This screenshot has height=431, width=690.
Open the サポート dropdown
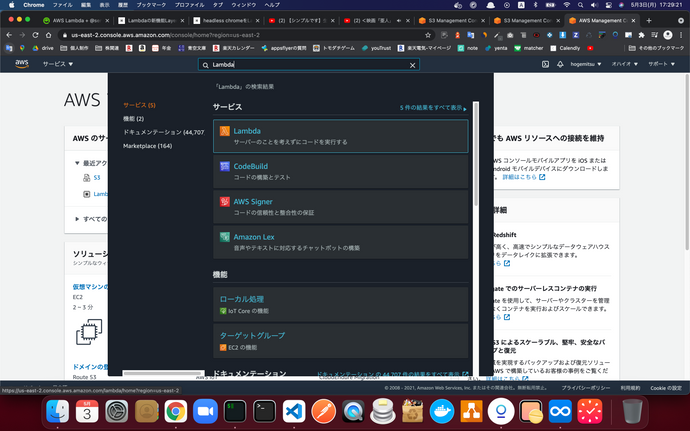(661, 64)
